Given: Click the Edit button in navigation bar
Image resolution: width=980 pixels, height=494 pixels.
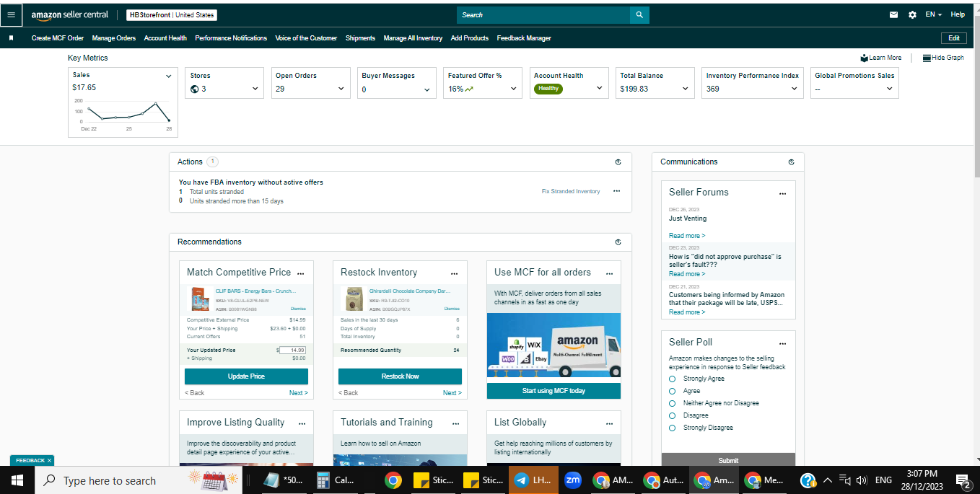Looking at the screenshot, I should 953,38.
